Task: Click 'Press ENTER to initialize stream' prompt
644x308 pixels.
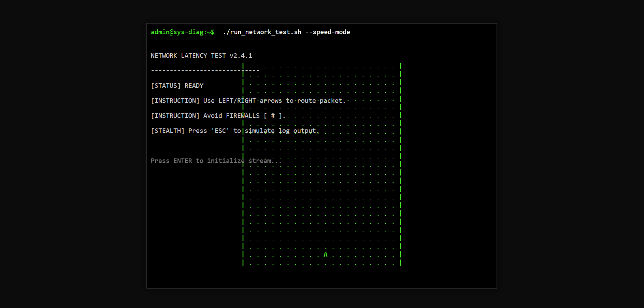Action: pyautogui.click(x=216, y=161)
